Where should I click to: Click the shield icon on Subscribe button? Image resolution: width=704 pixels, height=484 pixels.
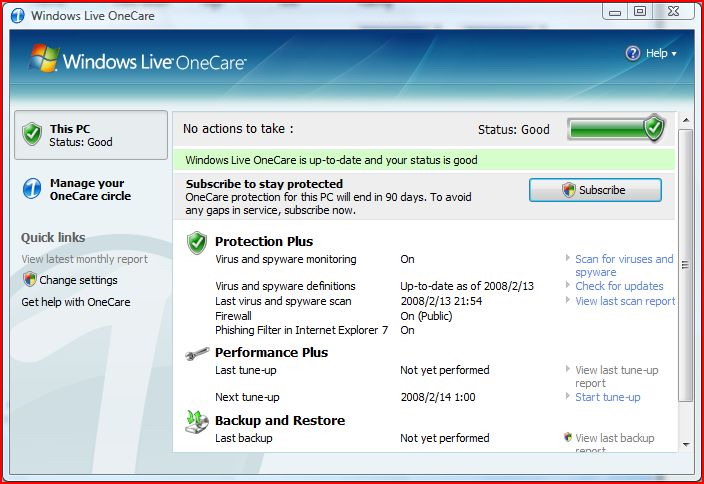click(568, 190)
